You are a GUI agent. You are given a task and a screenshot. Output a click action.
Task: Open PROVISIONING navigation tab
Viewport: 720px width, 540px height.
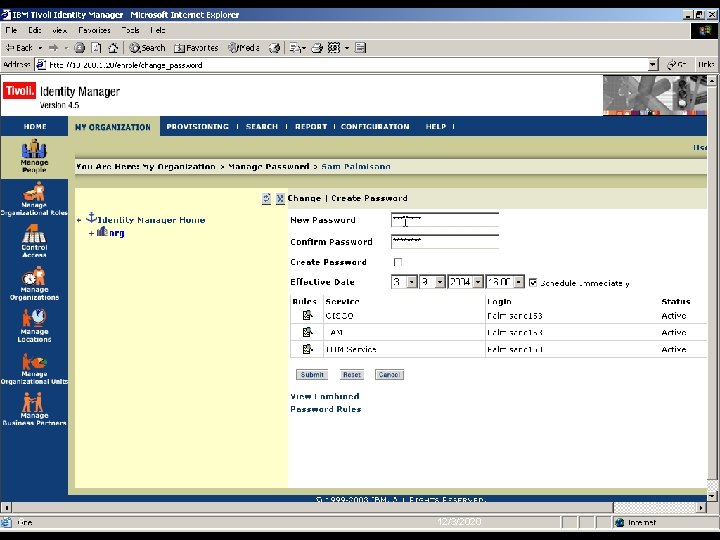pyautogui.click(x=197, y=126)
